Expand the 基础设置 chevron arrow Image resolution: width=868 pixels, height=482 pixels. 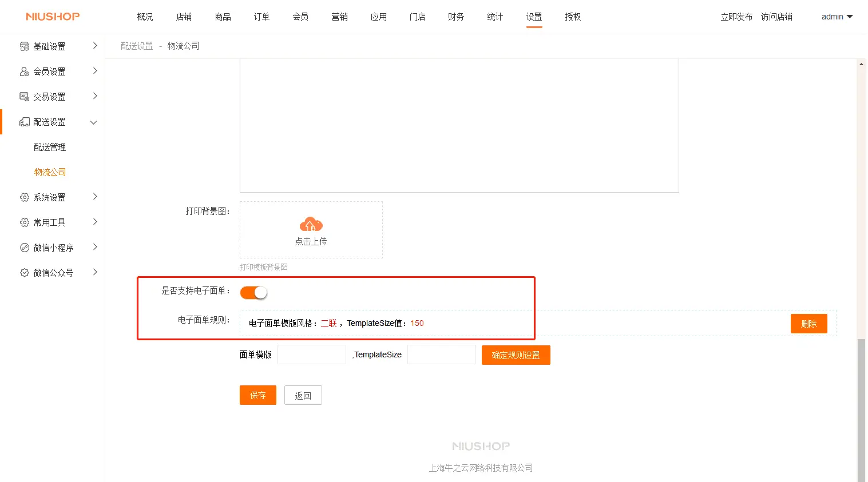95,46
